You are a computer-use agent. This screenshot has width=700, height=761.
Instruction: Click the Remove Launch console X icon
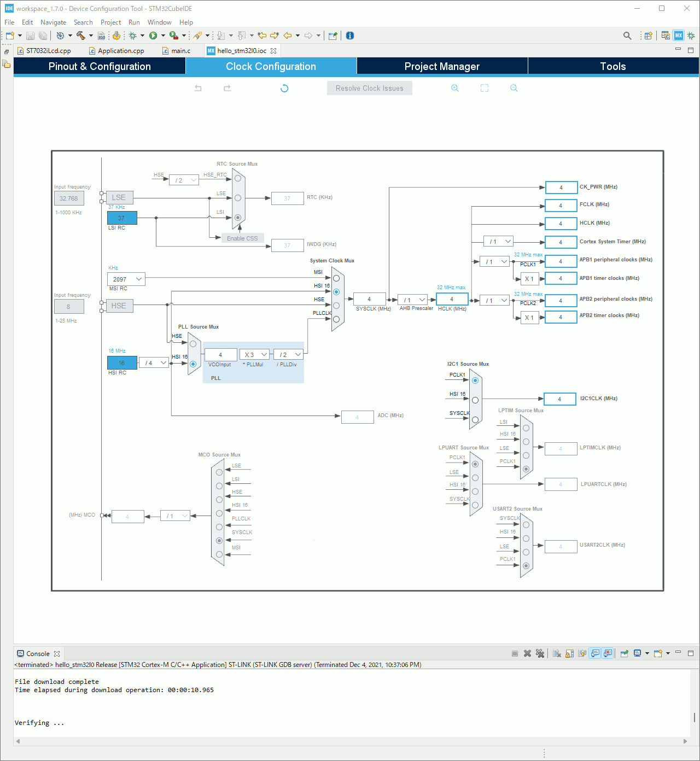pyautogui.click(x=527, y=653)
